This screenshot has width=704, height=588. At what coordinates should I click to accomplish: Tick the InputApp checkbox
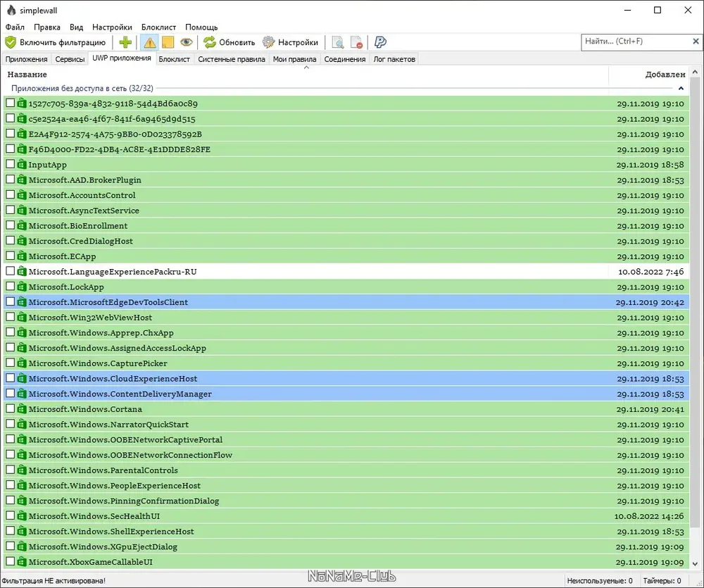coord(11,164)
